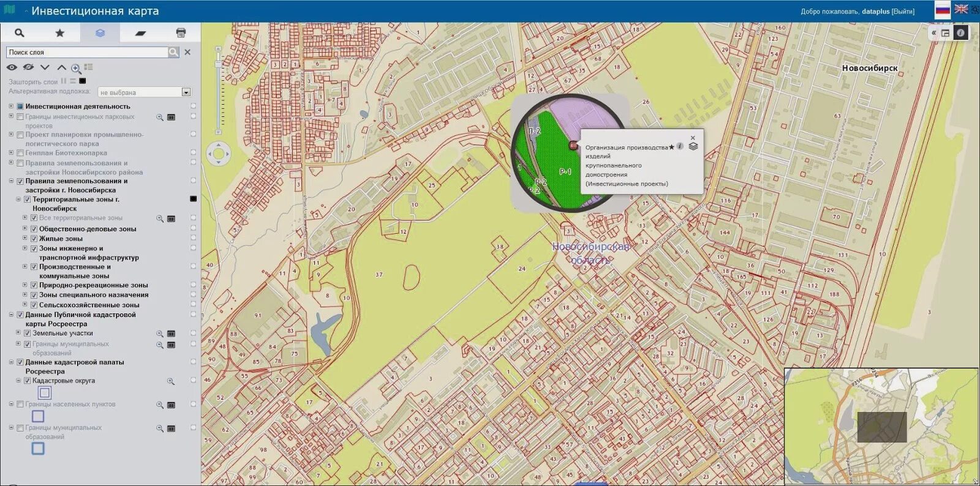This screenshot has height=486, width=980.
Task: Expand Генплан Биотехнопарка node
Action: [x=11, y=152]
